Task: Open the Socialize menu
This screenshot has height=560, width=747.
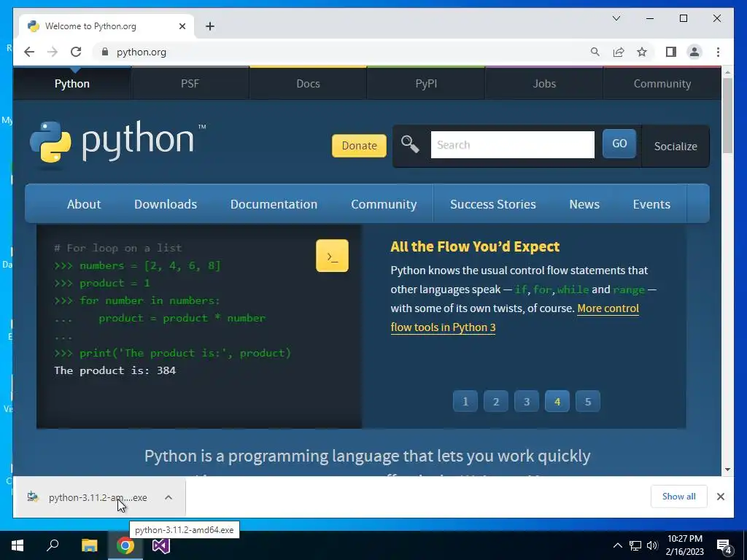Action: click(x=676, y=146)
